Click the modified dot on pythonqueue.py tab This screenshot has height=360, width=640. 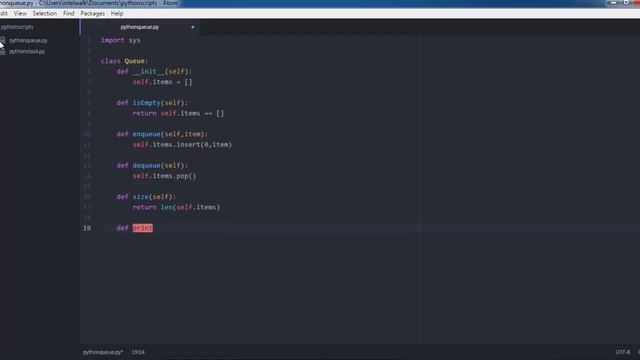[193, 27]
